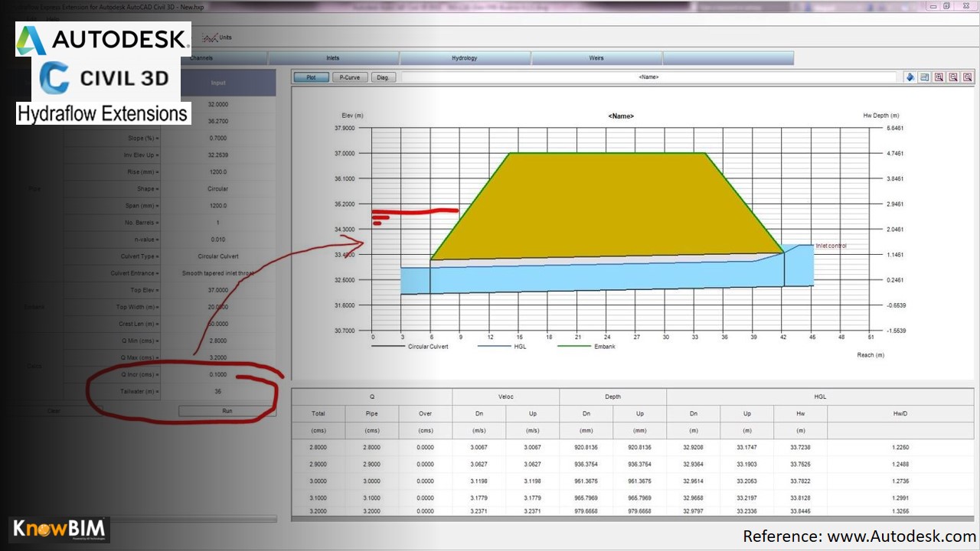This screenshot has width=980, height=551.
Task: Select the HGL Up cell 33.2197
Action: click(x=746, y=498)
